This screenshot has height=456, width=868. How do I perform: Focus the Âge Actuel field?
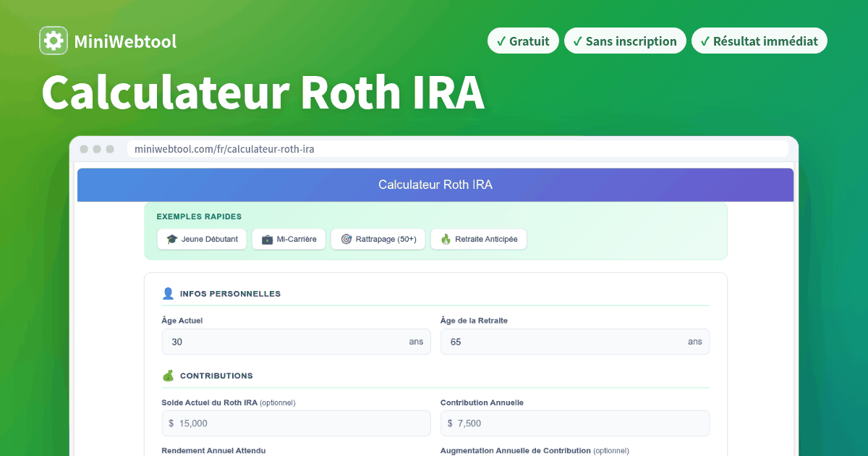coord(297,342)
